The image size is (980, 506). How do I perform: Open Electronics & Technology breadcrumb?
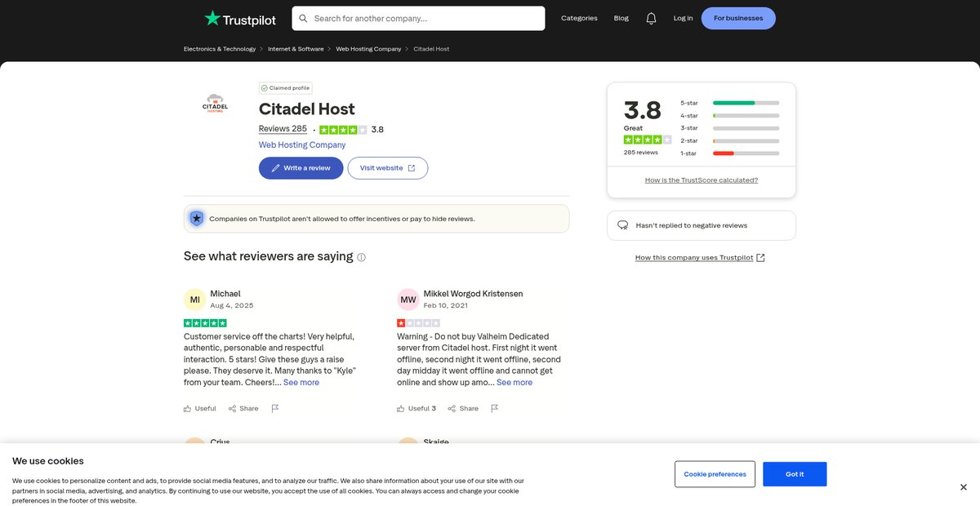coord(220,49)
